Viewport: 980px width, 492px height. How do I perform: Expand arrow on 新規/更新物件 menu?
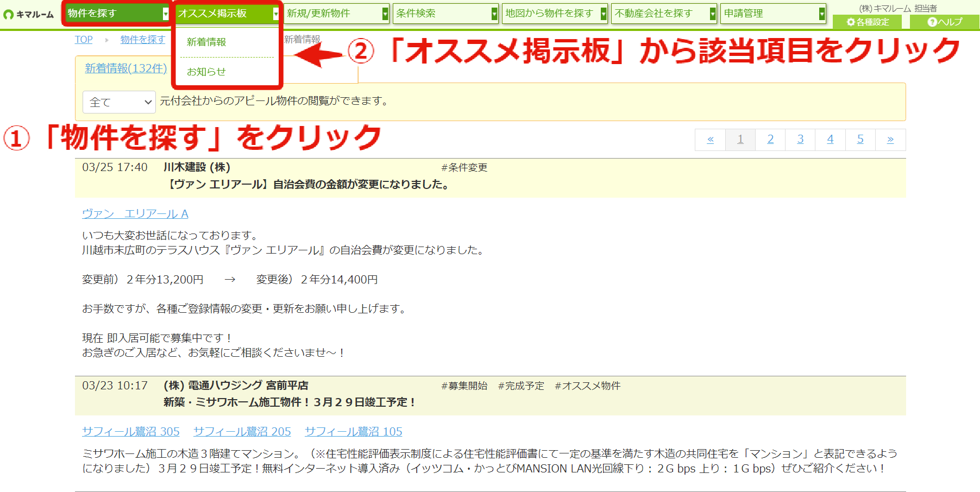[385, 14]
